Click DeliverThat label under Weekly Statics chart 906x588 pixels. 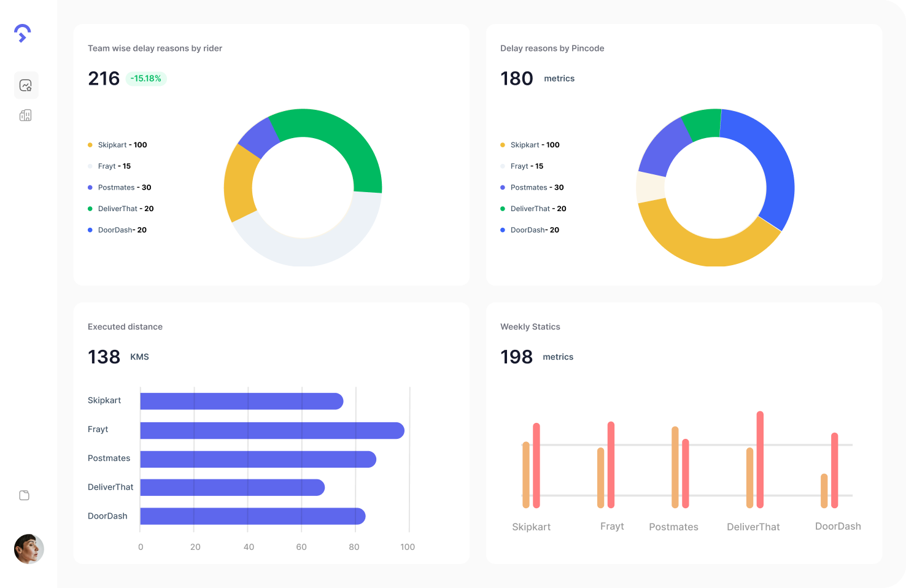point(753,527)
